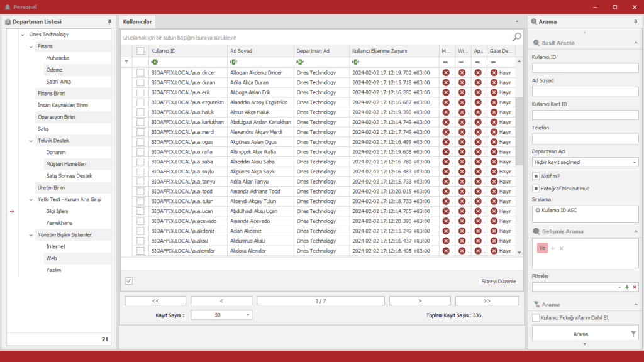644x362 pixels.
Task: Check the row for BIOAFFIX.LOCAL\a.a.dincer
Action: coord(140,73)
